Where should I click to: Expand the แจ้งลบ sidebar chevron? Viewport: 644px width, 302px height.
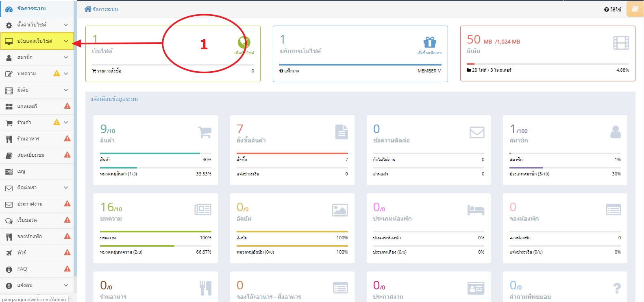[x=66, y=285]
